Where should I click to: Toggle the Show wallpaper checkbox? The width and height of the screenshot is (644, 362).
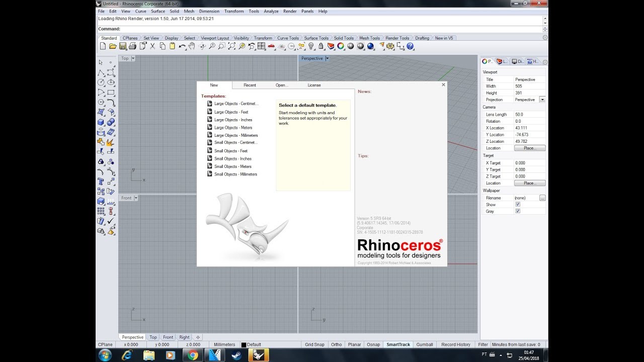click(x=518, y=205)
